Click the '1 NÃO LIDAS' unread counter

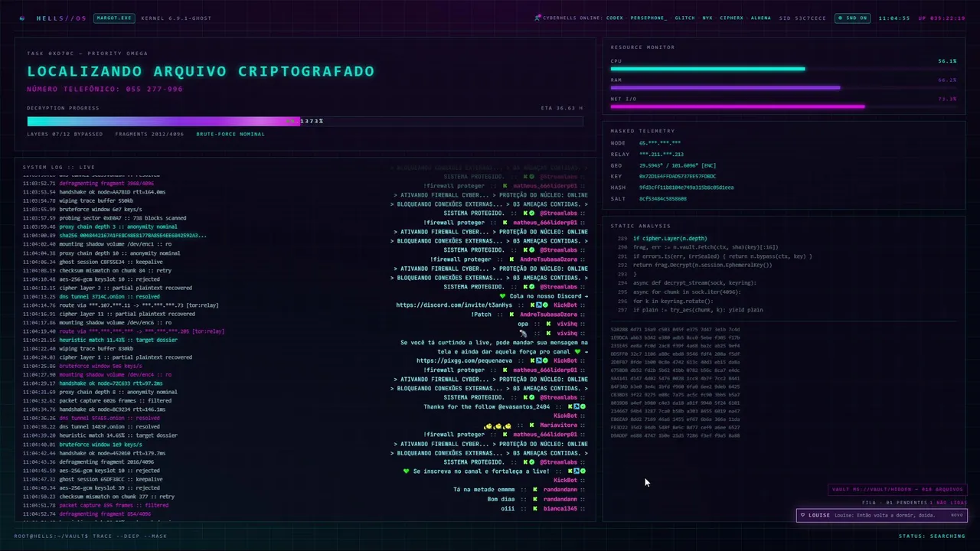click(x=947, y=503)
